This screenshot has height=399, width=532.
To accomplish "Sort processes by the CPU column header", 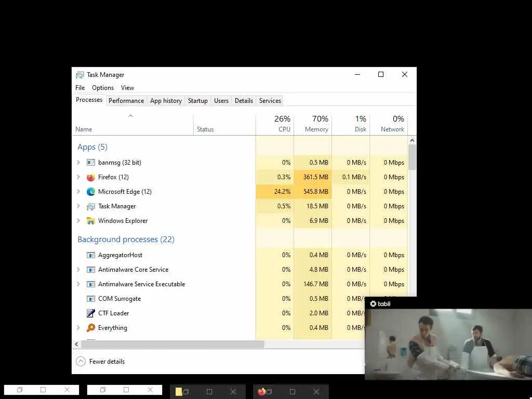I will (275, 124).
